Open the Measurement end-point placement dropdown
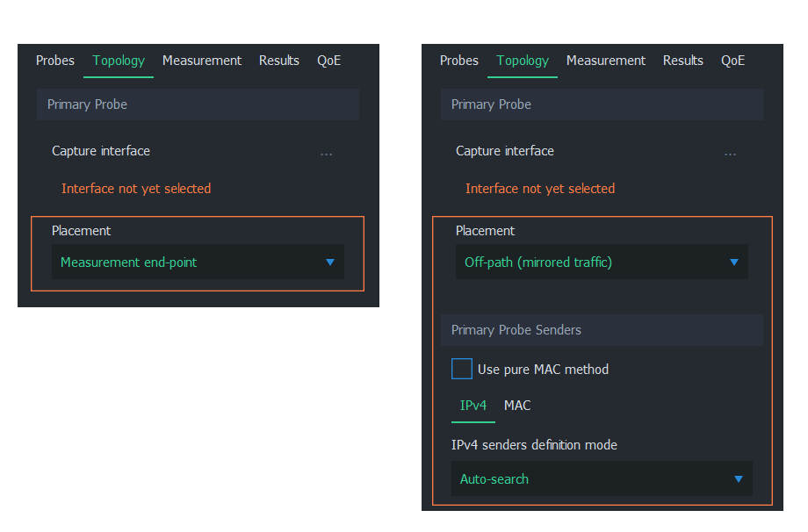The height and width of the screenshot is (532, 808). [198, 262]
